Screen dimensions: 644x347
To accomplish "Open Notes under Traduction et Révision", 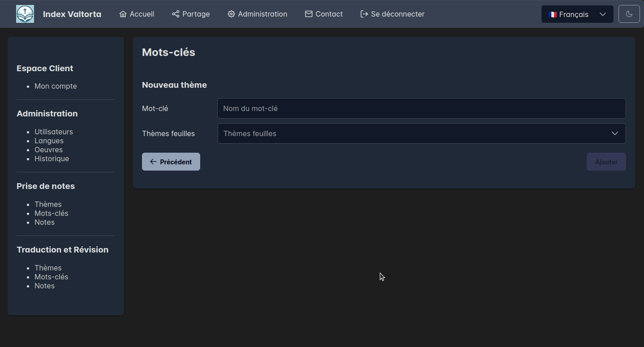I will click(44, 286).
